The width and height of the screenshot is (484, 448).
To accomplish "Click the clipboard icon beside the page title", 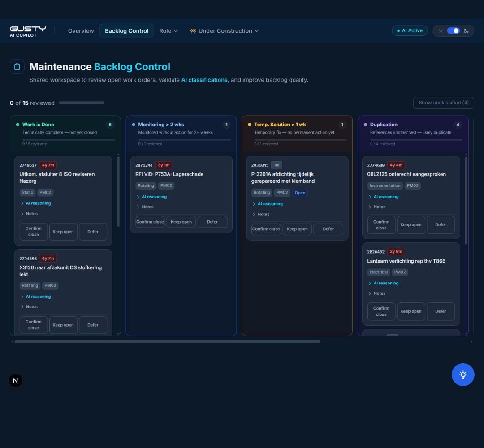I will pyautogui.click(x=17, y=66).
